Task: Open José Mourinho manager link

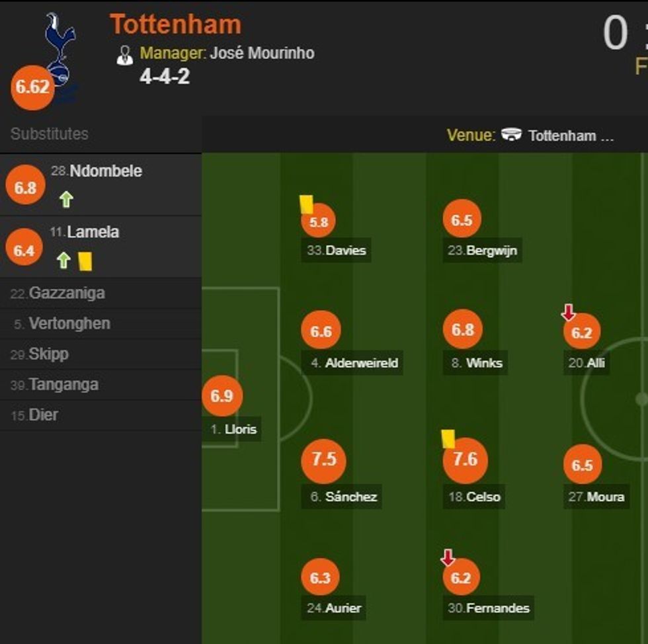Action: [x=262, y=53]
